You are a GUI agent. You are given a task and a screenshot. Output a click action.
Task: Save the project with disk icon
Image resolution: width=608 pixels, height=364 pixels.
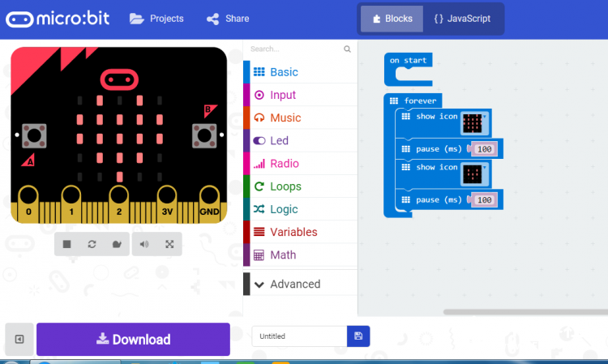(358, 336)
